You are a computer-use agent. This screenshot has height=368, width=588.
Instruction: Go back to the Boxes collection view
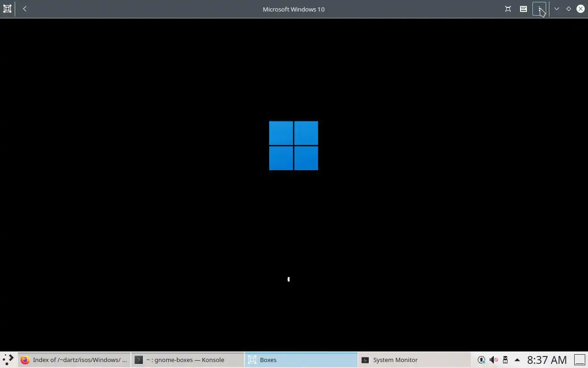click(x=25, y=9)
